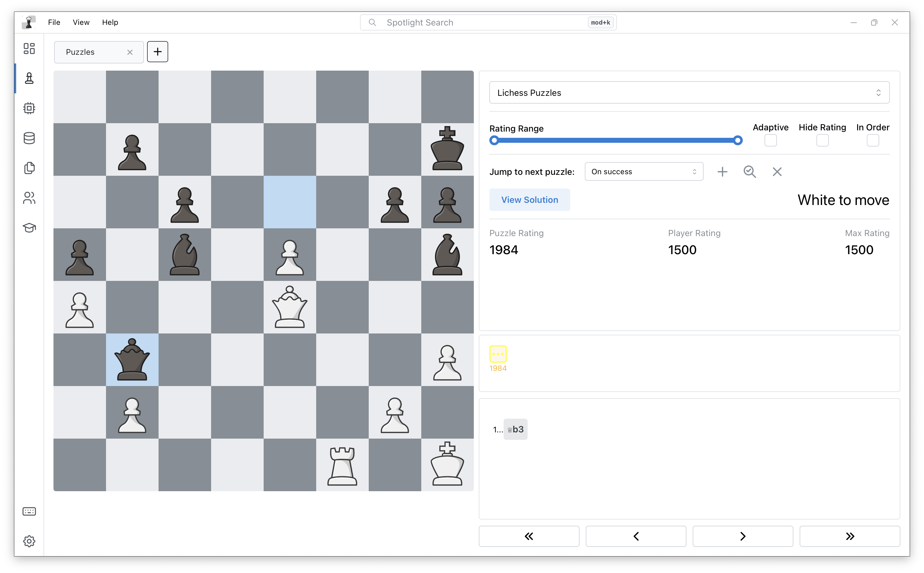Viewport: 924px width, 573px height.
Task: Click the black king on h7
Action: click(447, 149)
